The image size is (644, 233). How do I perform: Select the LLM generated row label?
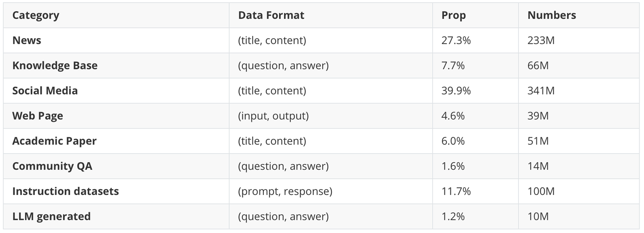click(51, 216)
